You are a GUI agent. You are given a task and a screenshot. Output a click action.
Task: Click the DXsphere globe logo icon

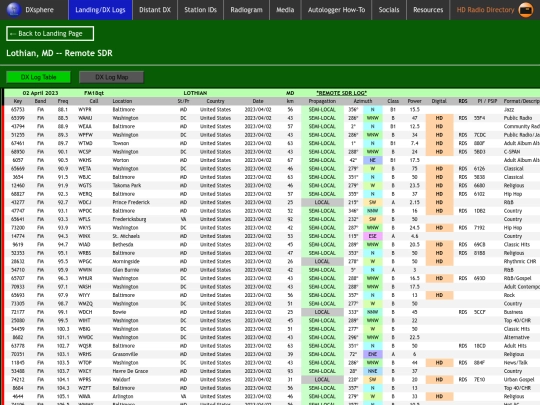[14, 9]
